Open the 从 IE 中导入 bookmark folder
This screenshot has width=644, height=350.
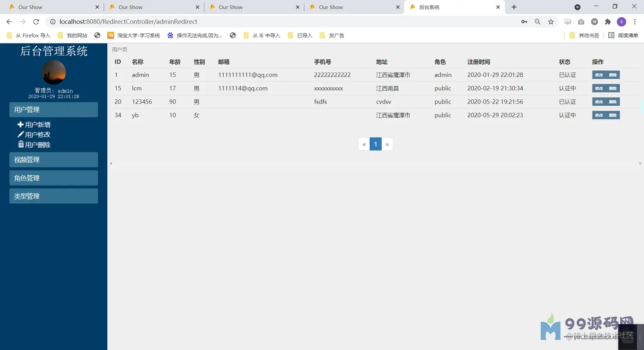tap(262, 35)
